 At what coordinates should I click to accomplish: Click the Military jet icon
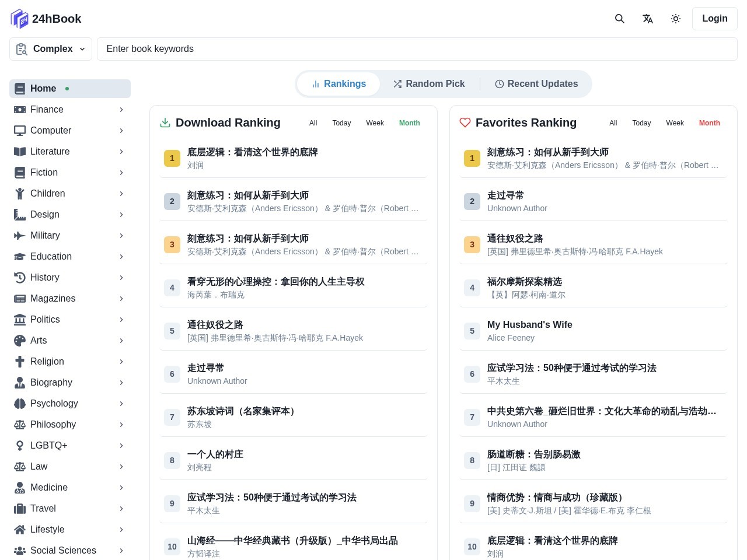pos(20,236)
